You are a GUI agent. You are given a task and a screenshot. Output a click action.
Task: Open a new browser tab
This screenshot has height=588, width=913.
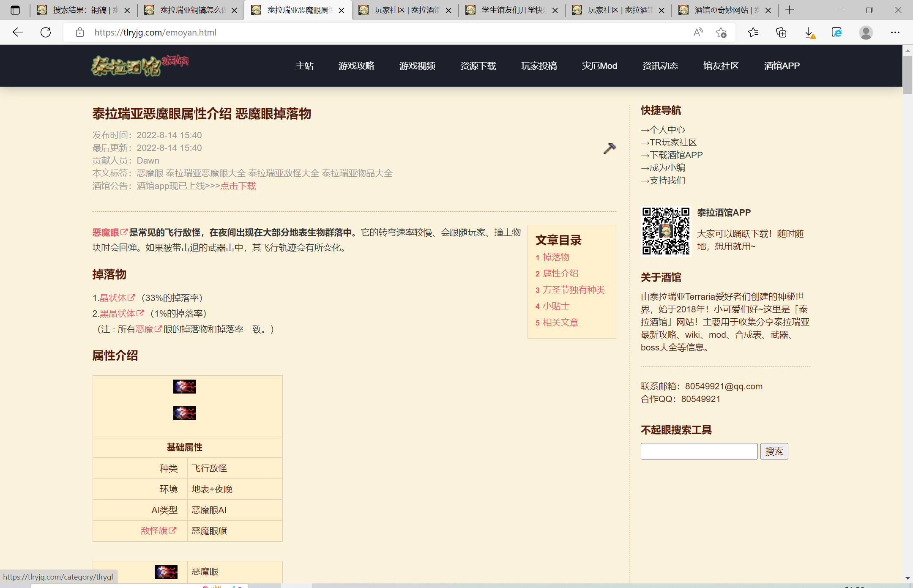pyautogui.click(x=790, y=10)
